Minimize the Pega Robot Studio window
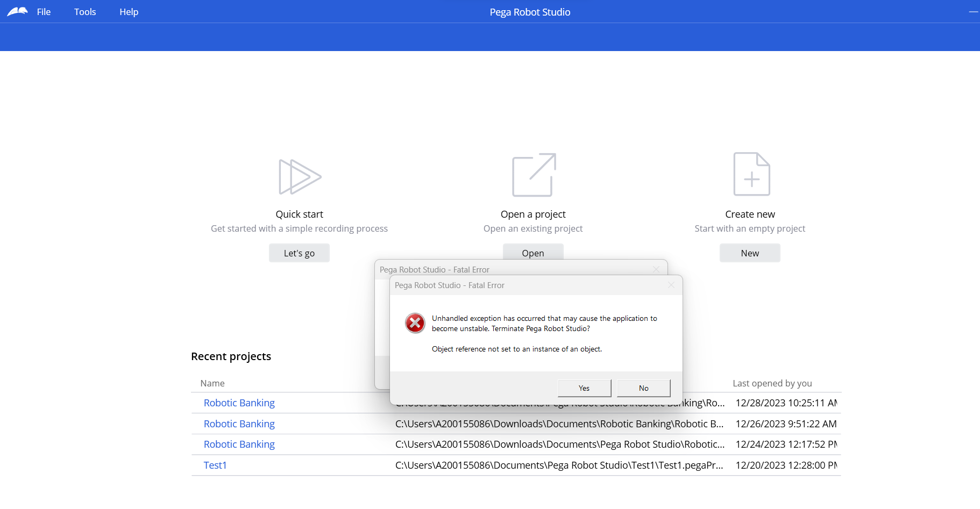Screen dimensions: 980x509 click(975, 11)
